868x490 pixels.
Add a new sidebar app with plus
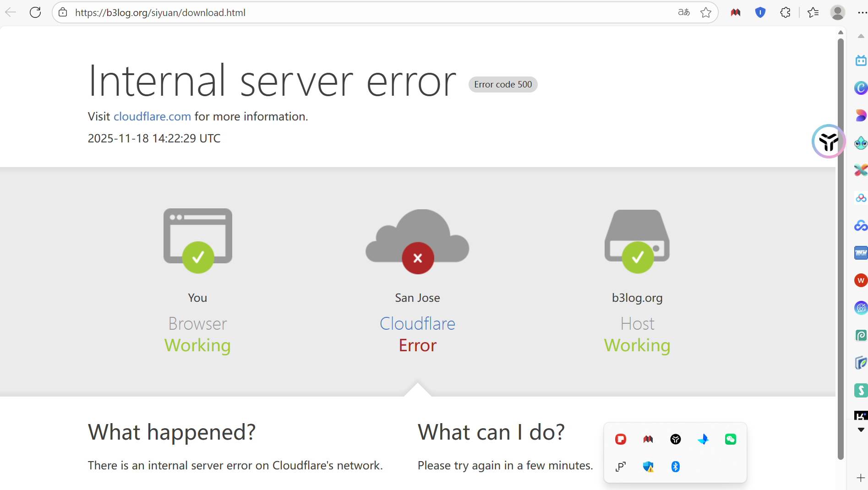[x=861, y=478]
